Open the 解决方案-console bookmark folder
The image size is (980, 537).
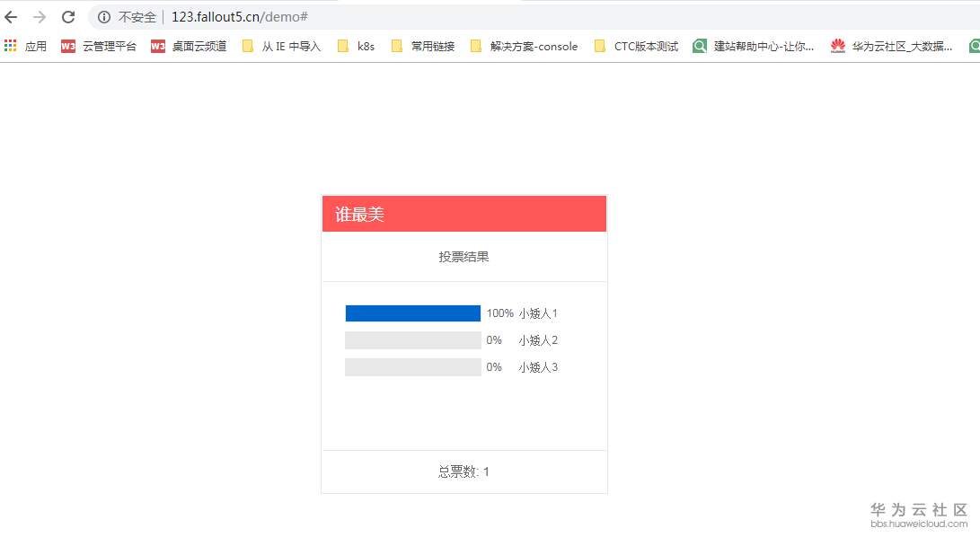[524, 46]
